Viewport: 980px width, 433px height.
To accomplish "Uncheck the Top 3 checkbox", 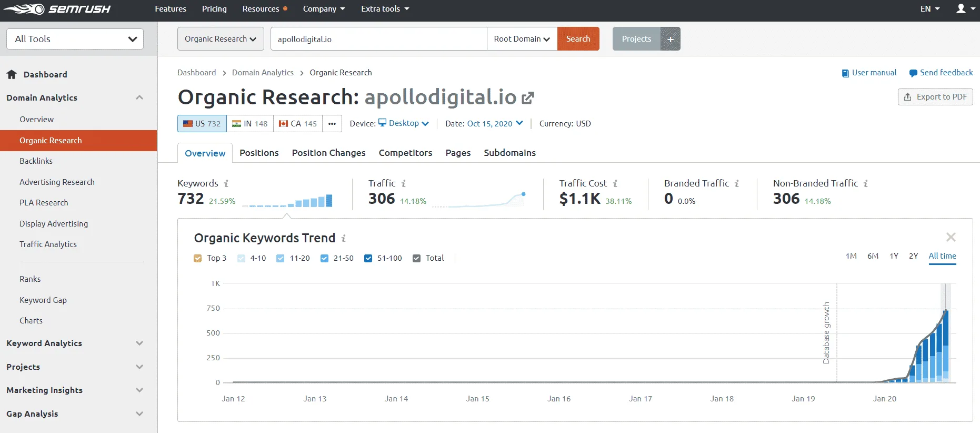I will (198, 258).
